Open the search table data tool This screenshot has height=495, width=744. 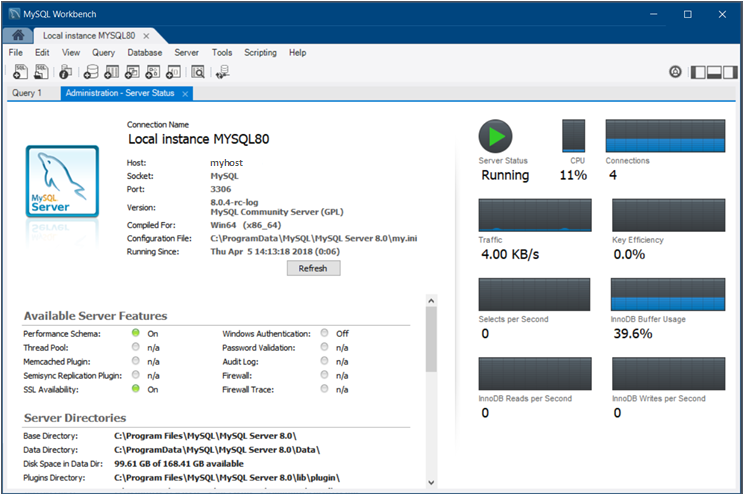click(x=199, y=72)
